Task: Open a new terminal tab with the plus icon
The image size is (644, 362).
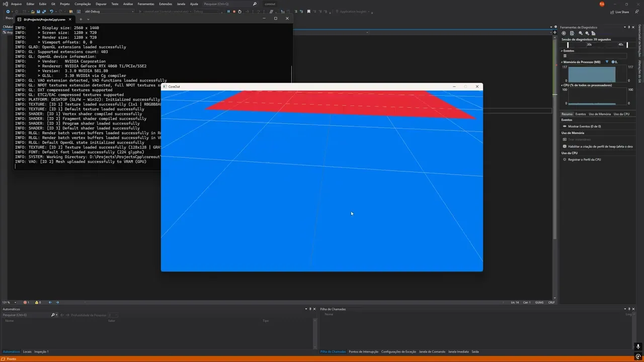Action: [x=80, y=19]
